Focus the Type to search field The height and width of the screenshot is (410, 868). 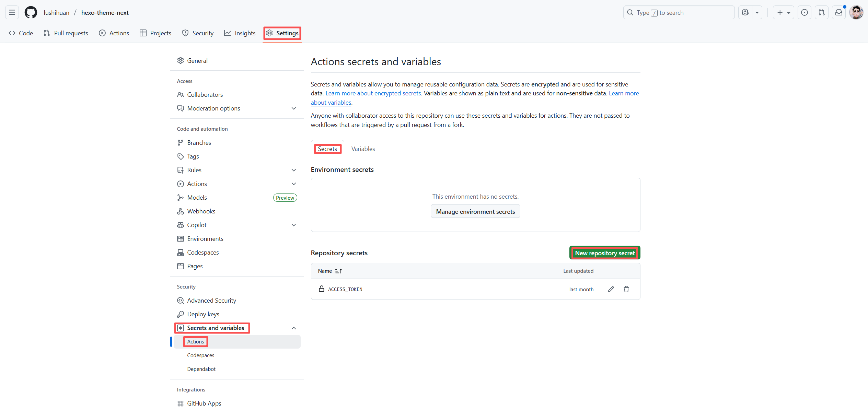pyautogui.click(x=679, y=13)
